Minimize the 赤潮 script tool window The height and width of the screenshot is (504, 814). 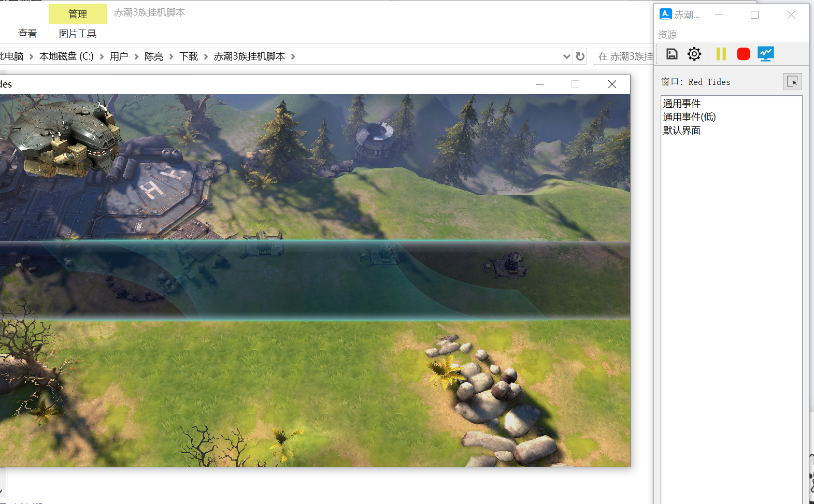[x=719, y=15]
